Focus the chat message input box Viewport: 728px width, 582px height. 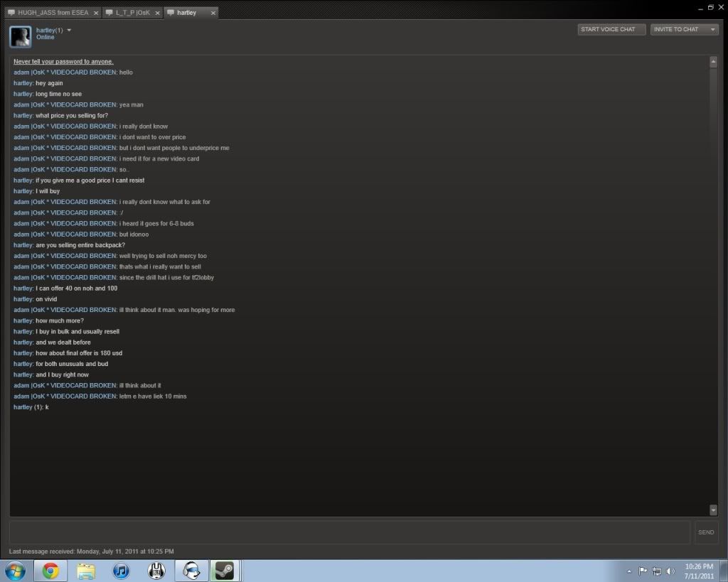click(350, 532)
